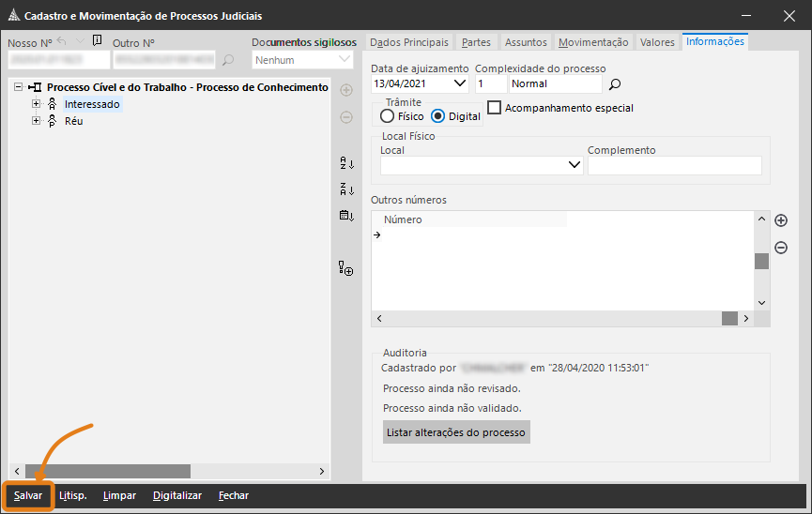Click the Complemento input field
Image resolution: width=812 pixels, height=514 pixels.
coord(674,166)
